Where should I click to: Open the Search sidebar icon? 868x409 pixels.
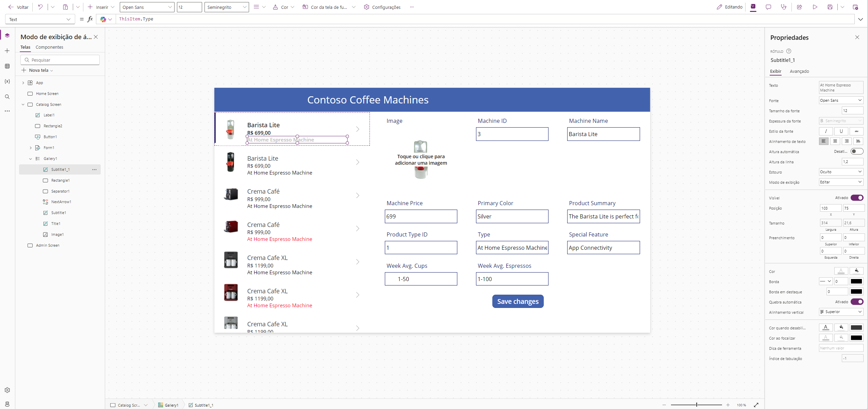click(7, 97)
